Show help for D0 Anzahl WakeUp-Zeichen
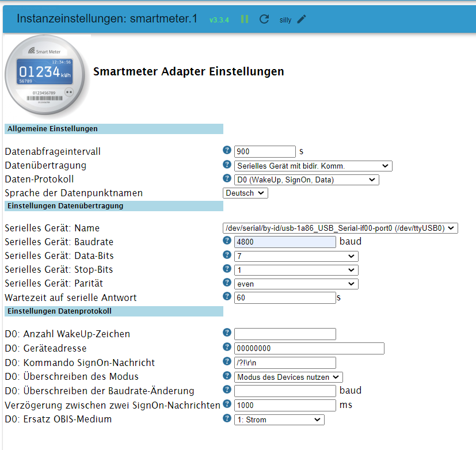476x450 pixels. [x=227, y=332]
